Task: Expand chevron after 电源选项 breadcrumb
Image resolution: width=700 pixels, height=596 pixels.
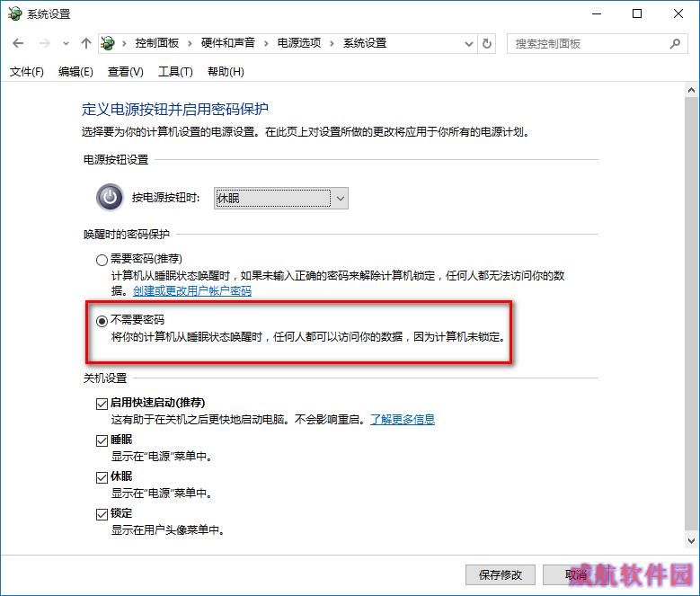Action: coord(332,43)
